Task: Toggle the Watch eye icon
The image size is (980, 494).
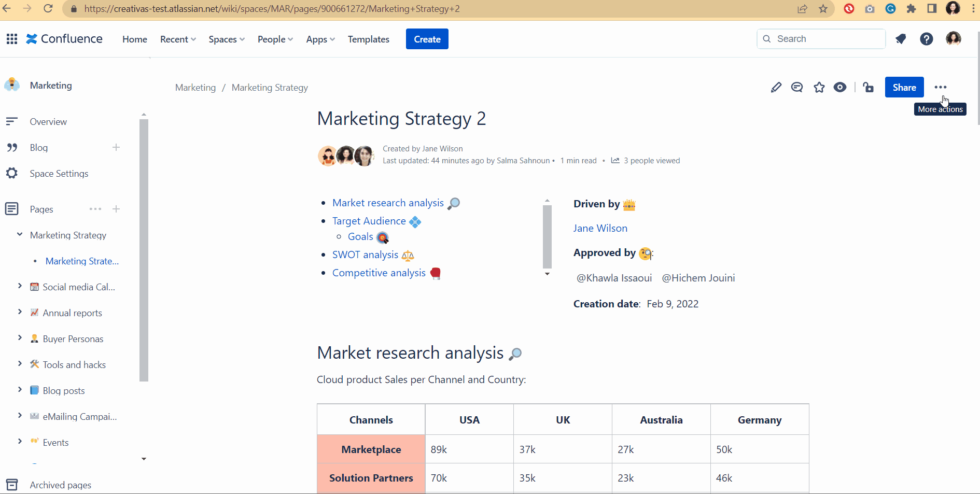Action: point(840,88)
